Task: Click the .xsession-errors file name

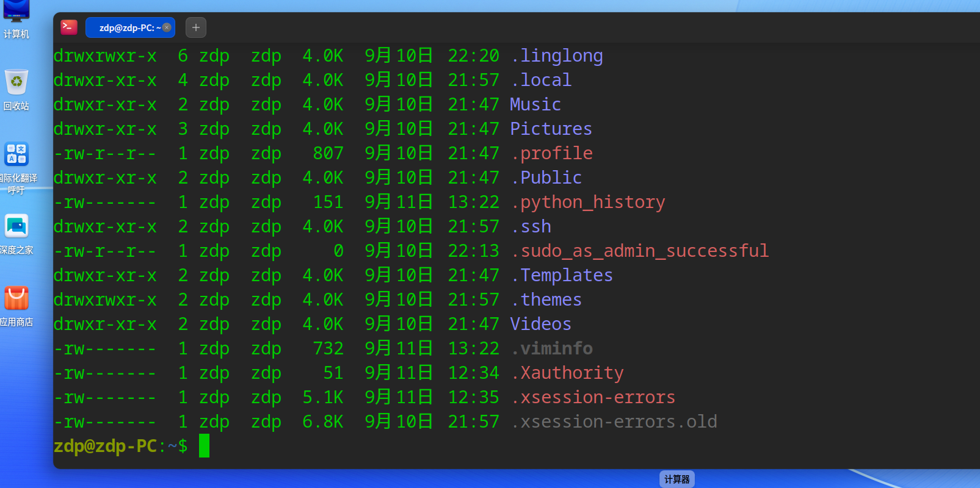Action: [593, 398]
